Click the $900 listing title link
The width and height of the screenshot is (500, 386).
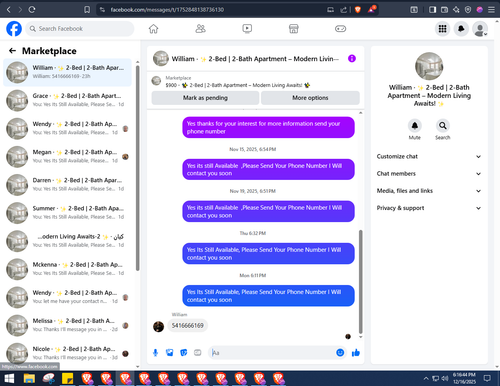238,85
